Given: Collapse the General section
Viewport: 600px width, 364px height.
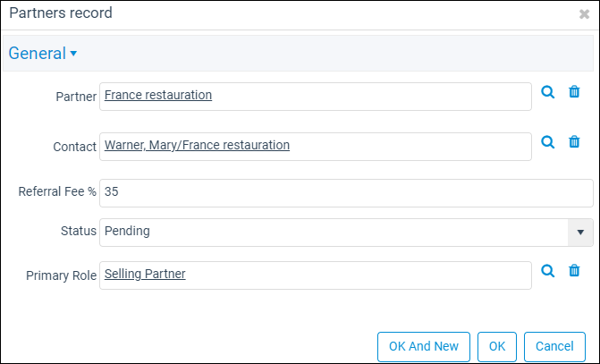Looking at the screenshot, I should [43, 53].
